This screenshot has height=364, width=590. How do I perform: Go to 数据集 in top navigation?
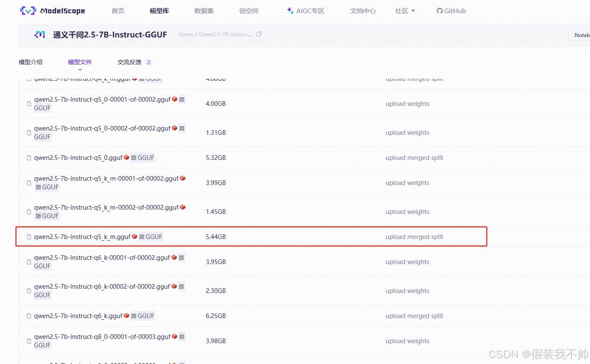pos(204,11)
